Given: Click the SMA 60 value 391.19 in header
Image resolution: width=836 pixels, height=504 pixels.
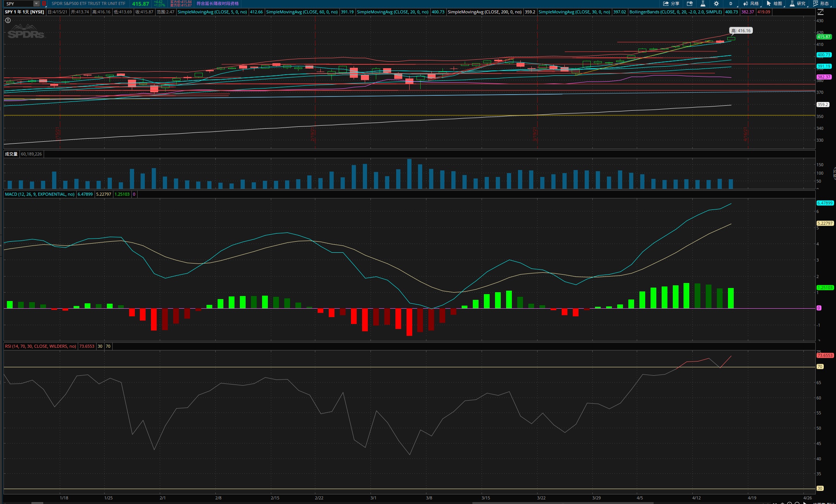Looking at the screenshot, I should (347, 12).
